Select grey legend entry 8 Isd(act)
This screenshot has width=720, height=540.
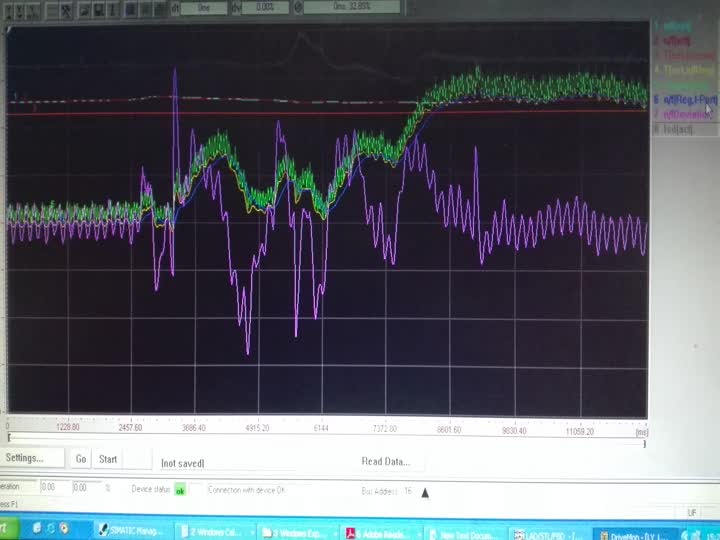[673, 129]
